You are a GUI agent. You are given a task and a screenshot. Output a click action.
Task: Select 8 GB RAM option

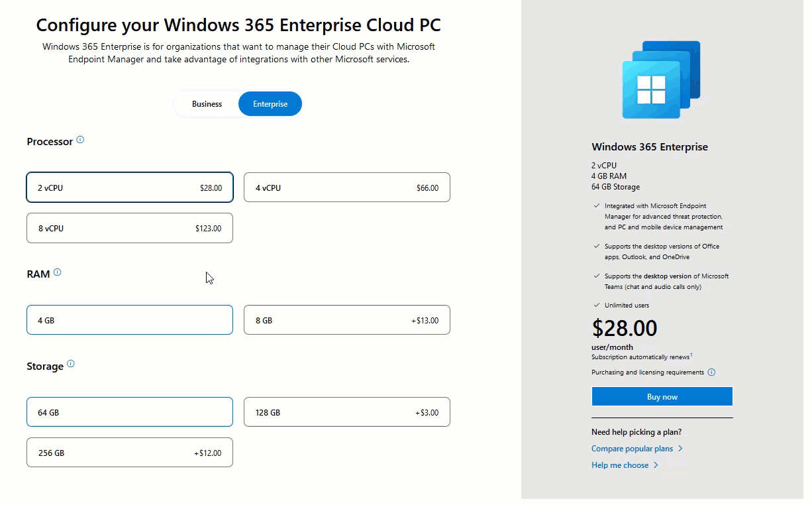(347, 320)
